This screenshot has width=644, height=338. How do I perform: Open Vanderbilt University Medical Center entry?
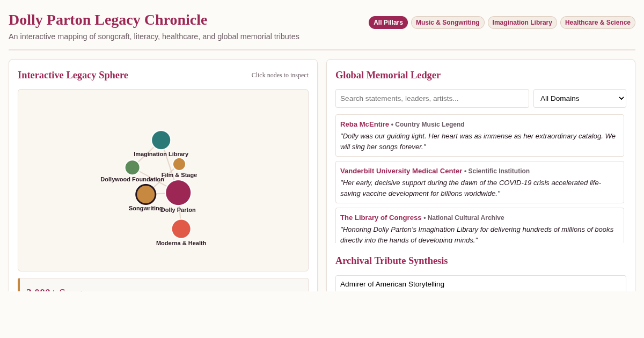pyautogui.click(x=480, y=182)
